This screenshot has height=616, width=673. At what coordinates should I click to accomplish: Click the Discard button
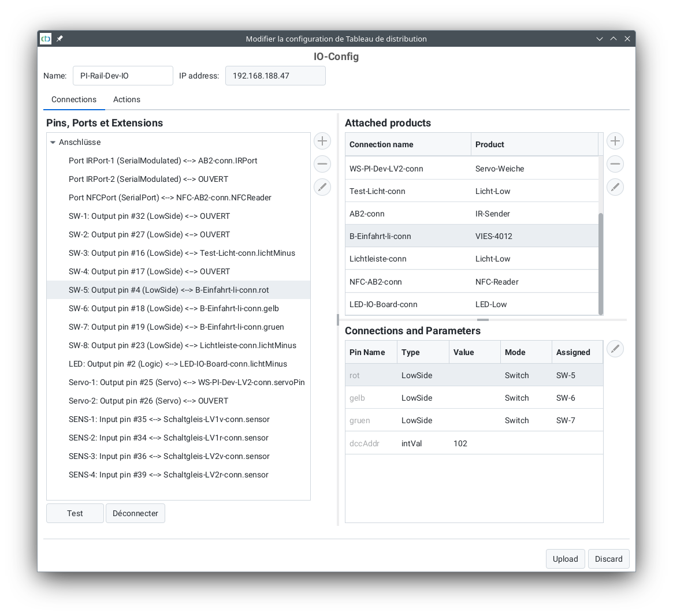pos(608,559)
